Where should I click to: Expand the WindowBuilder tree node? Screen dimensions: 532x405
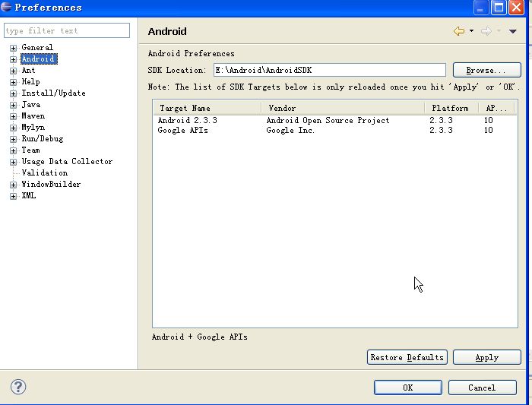pos(13,185)
